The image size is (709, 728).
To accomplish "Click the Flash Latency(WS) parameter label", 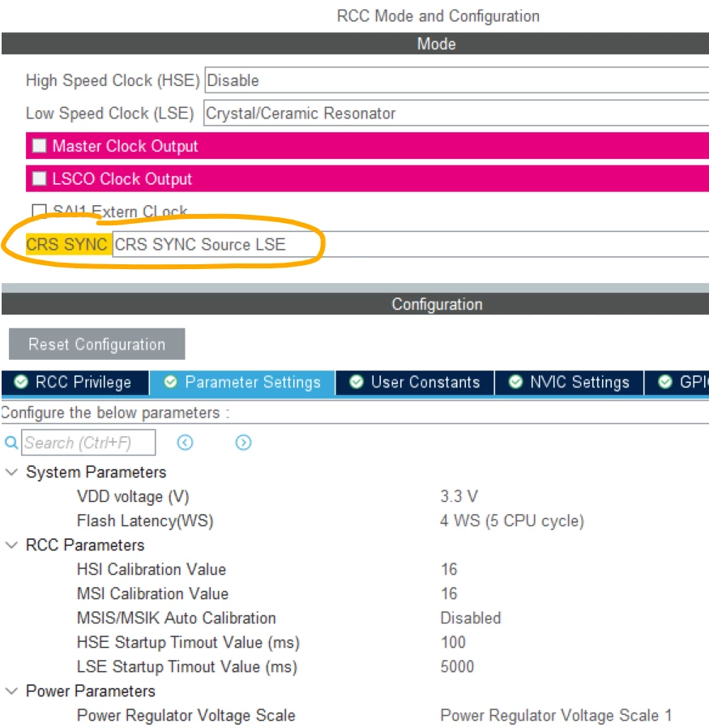I will (145, 520).
